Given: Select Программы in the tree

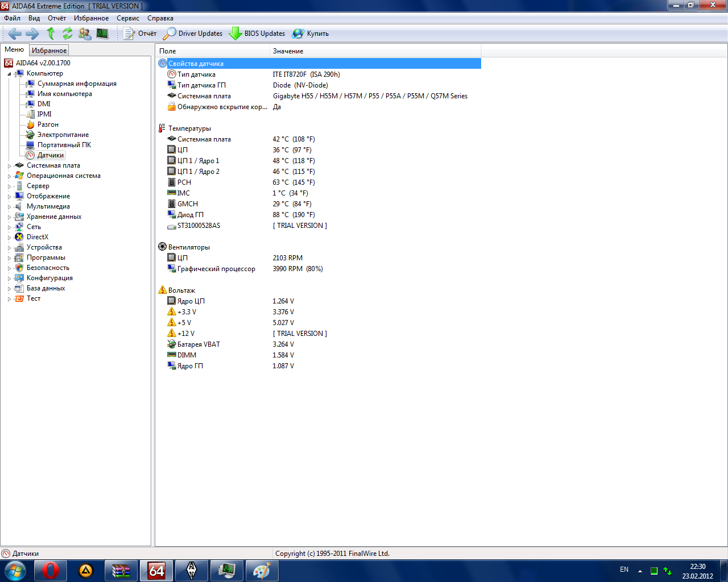Looking at the screenshot, I should point(40,257).
